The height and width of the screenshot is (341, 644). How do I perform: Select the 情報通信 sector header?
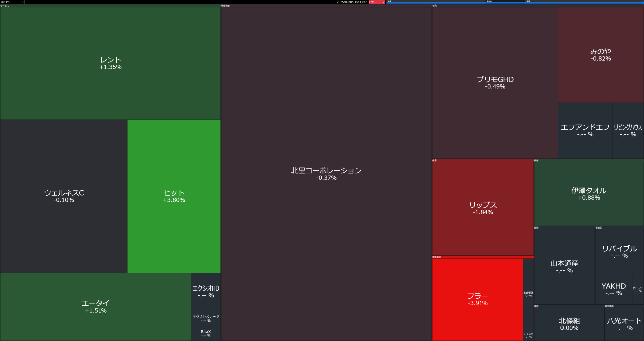pyautogui.click(x=483, y=257)
